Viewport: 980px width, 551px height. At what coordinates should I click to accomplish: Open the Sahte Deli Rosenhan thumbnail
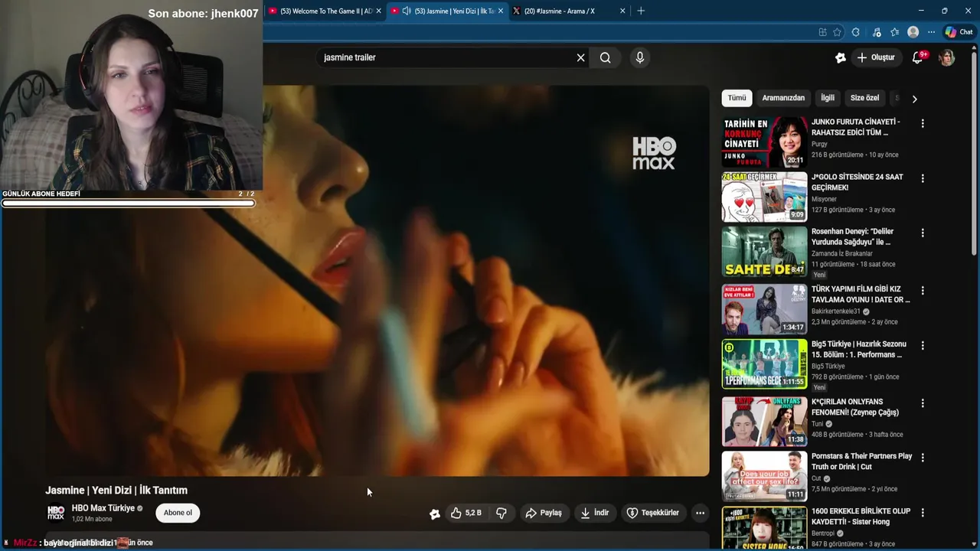point(764,251)
